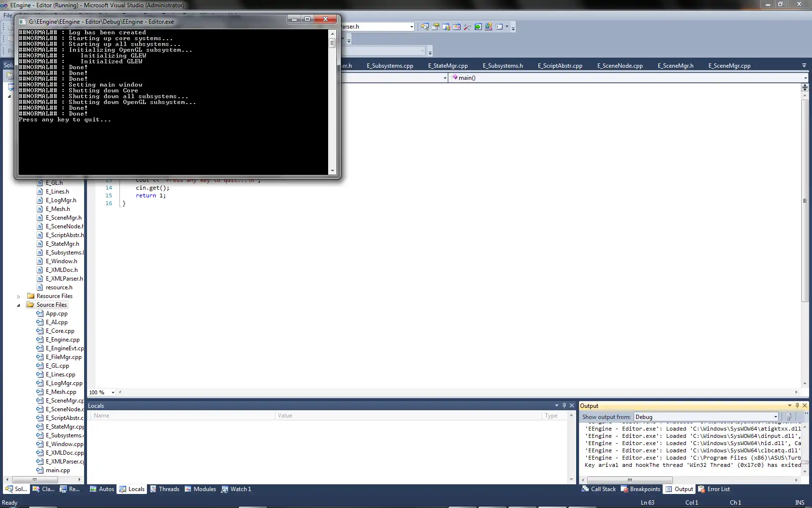Image resolution: width=812 pixels, height=508 pixels.
Task: Click the 'Ln 63' status bar entry
Action: (x=648, y=503)
